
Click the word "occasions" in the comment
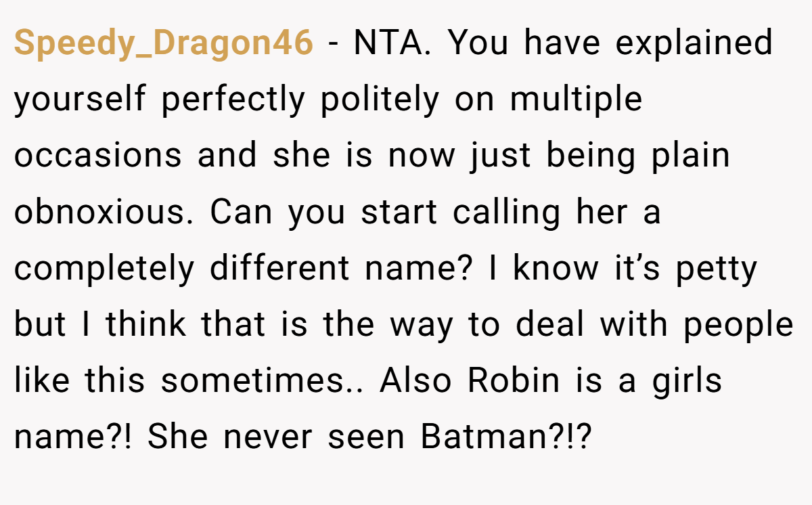(x=97, y=156)
